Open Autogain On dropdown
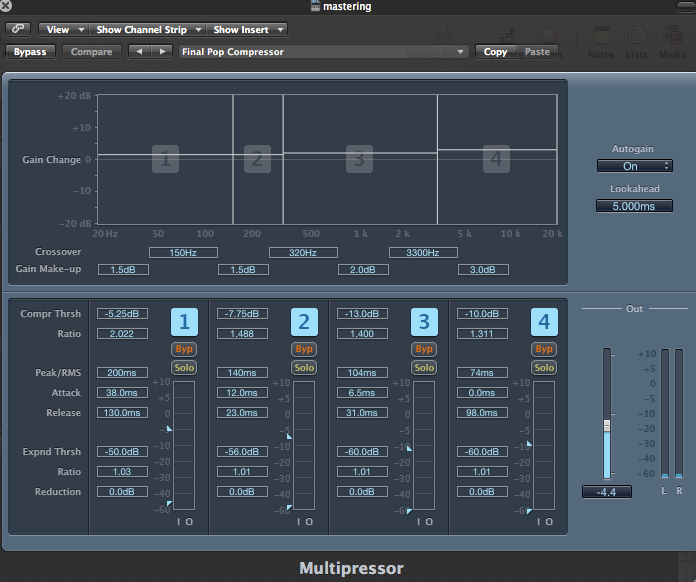Screen dimensions: 696x582 pos(634,166)
